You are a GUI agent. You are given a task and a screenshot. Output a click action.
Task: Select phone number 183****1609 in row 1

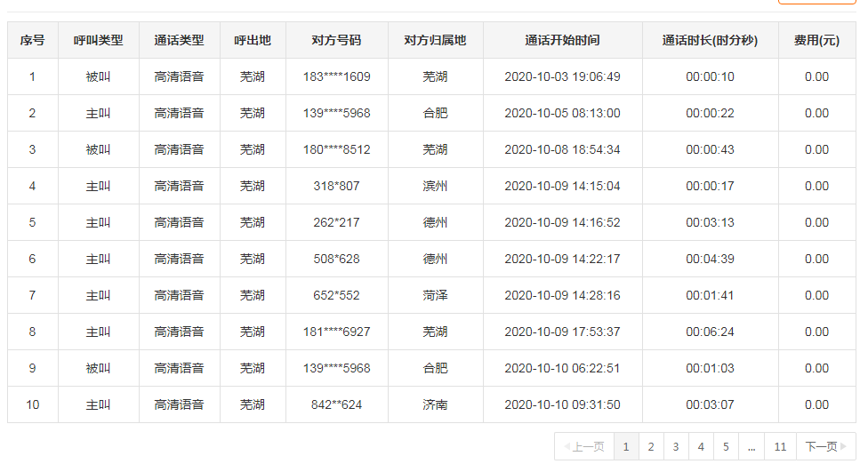(x=336, y=77)
